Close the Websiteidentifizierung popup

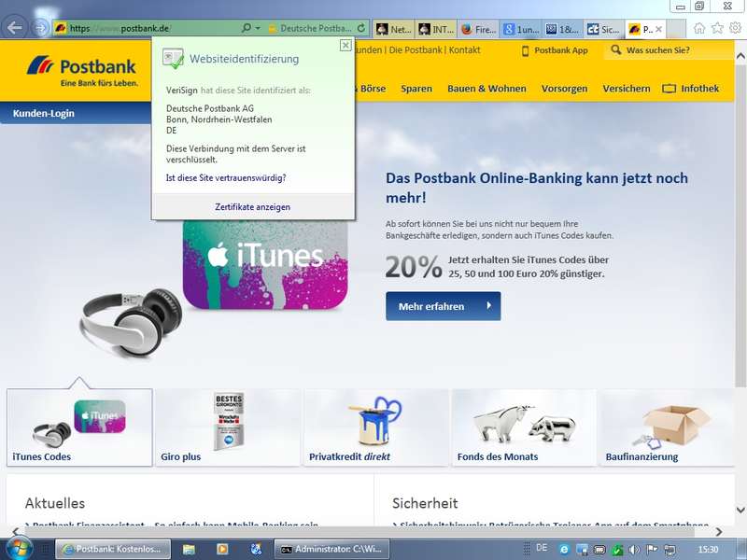(x=345, y=45)
